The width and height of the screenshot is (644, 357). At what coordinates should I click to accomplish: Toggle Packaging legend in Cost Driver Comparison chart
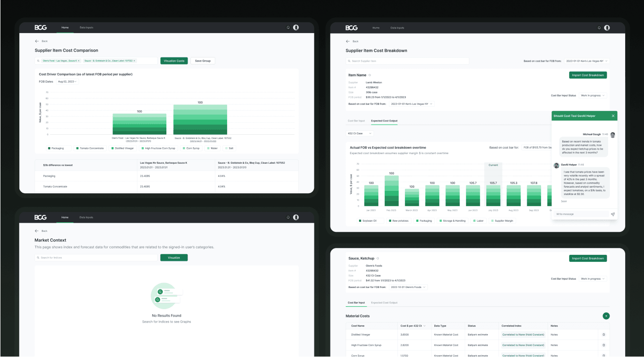(x=59, y=148)
